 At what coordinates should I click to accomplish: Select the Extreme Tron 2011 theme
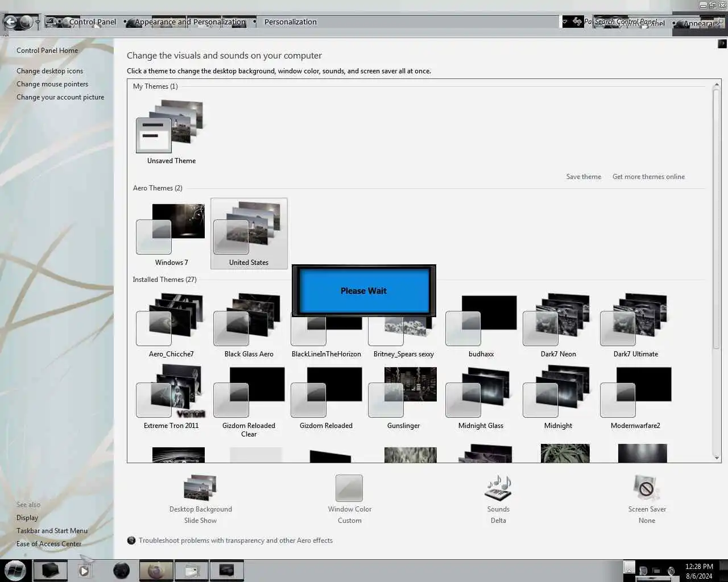coord(171,397)
